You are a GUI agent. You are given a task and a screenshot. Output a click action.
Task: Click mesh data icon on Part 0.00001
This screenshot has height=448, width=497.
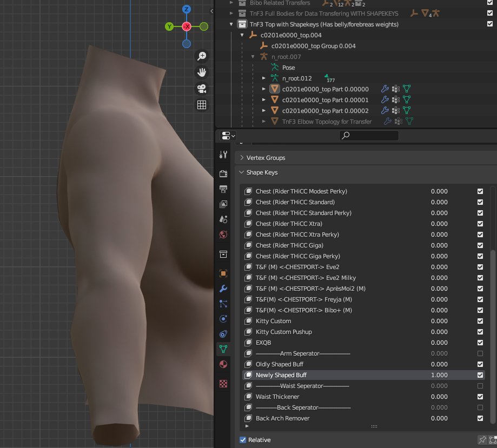pos(407,100)
